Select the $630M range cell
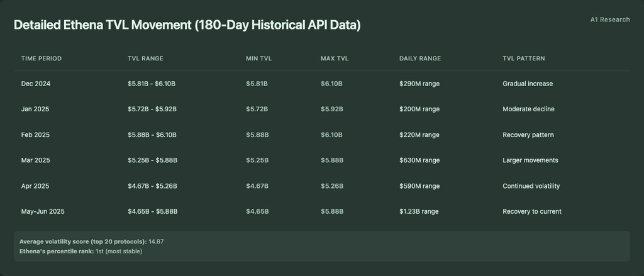 419,160
